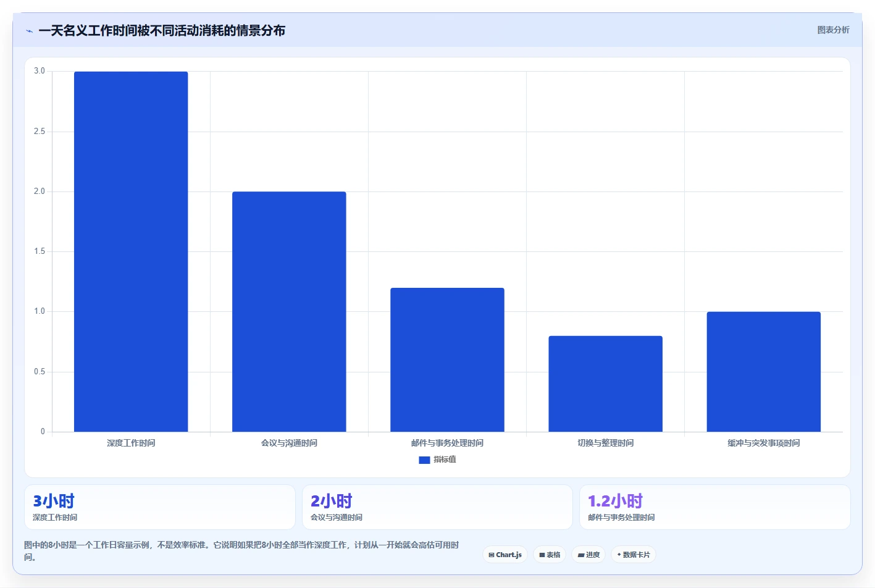Click the 深度工作时间 bar in chart

131,251
